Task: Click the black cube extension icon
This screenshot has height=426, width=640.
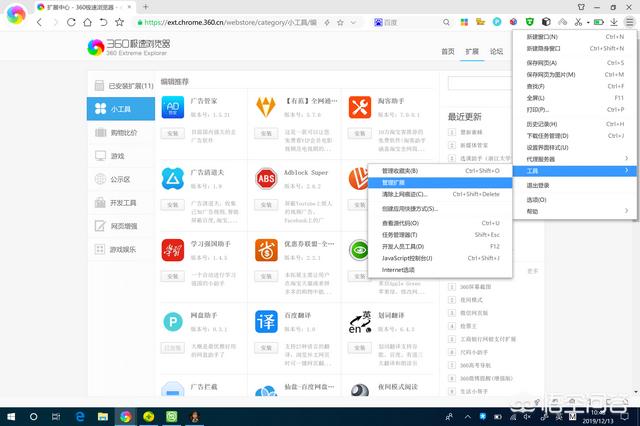Action: (x=546, y=22)
